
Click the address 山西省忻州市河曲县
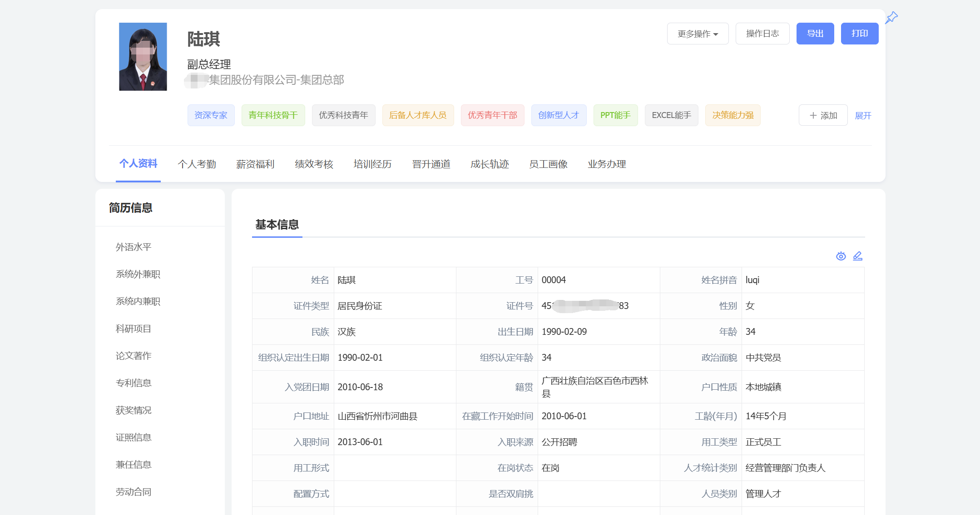click(377, 416)
